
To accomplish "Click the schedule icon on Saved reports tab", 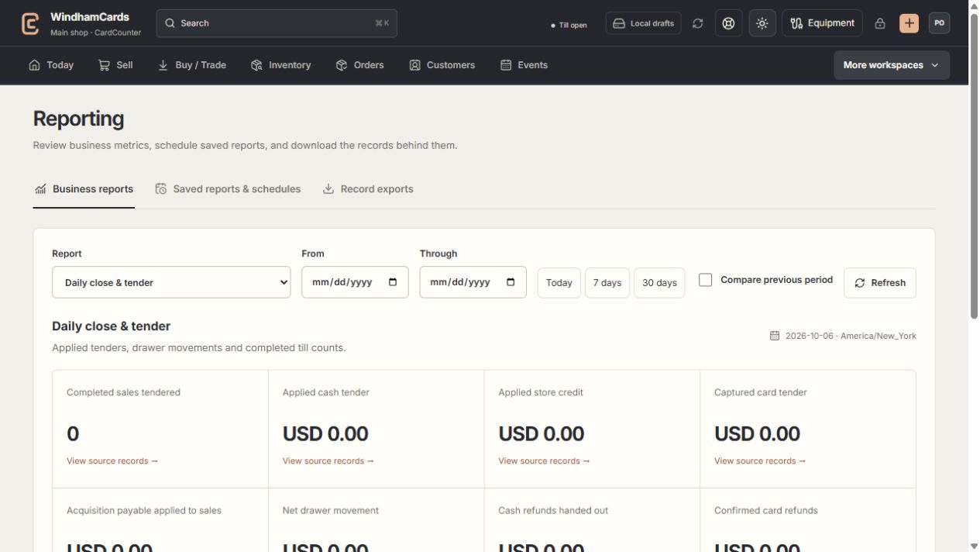I will [161, 189].
